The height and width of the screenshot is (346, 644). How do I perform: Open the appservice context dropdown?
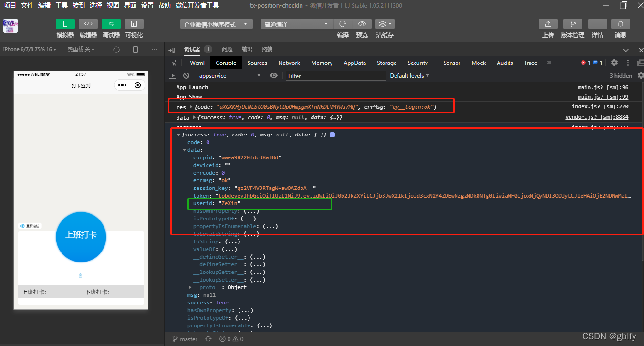pyautogui.click(x=229, y=75)
